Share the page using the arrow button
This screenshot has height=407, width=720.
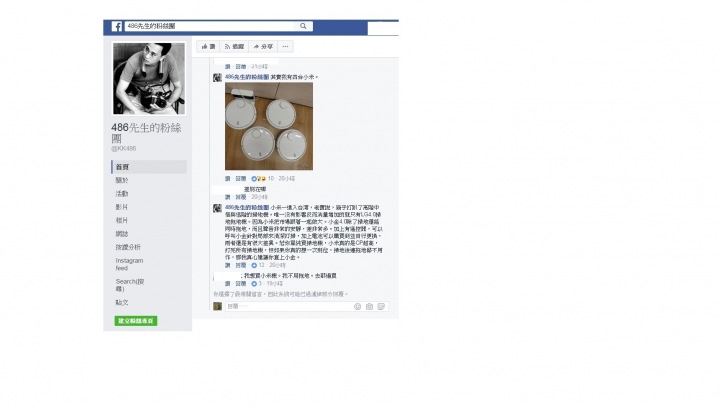[x=263, y=46]
